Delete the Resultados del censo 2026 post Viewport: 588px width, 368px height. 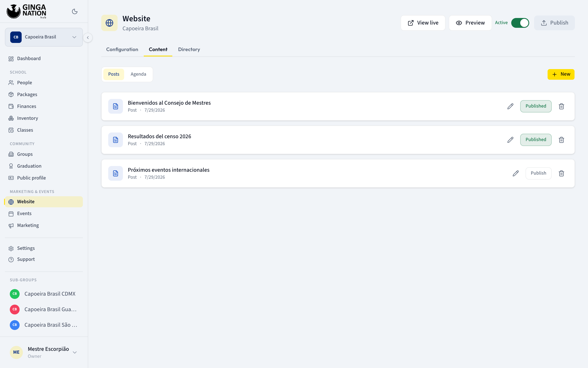[561, 140]
